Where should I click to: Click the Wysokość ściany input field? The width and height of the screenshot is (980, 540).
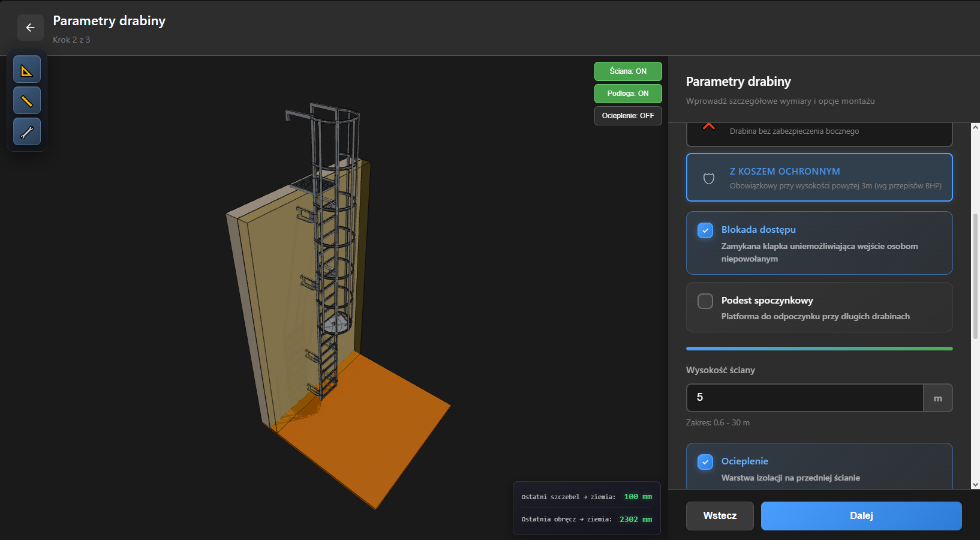pos(805,398)
